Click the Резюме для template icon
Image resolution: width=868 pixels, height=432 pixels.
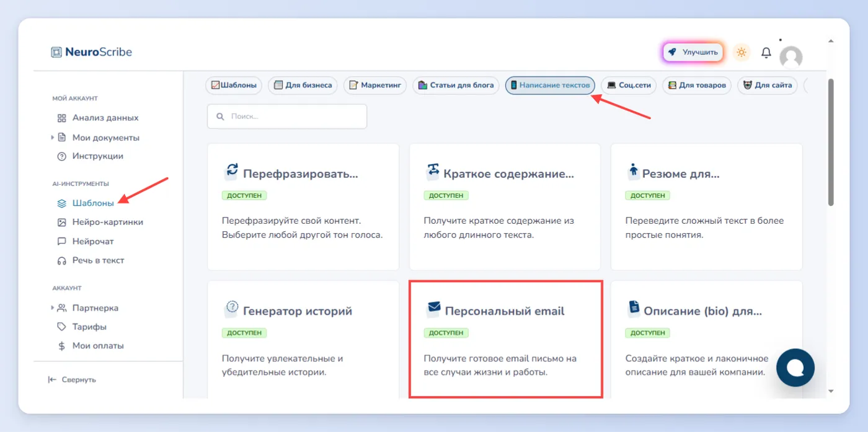(x=634, y=171)
